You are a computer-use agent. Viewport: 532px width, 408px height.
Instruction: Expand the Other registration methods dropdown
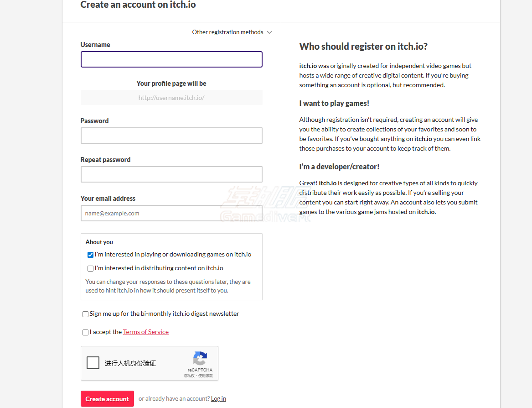232,32
